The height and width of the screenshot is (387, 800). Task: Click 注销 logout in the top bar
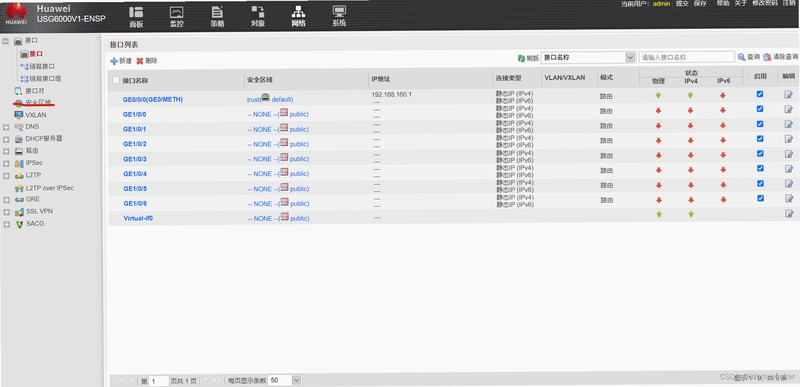[789, 3]
